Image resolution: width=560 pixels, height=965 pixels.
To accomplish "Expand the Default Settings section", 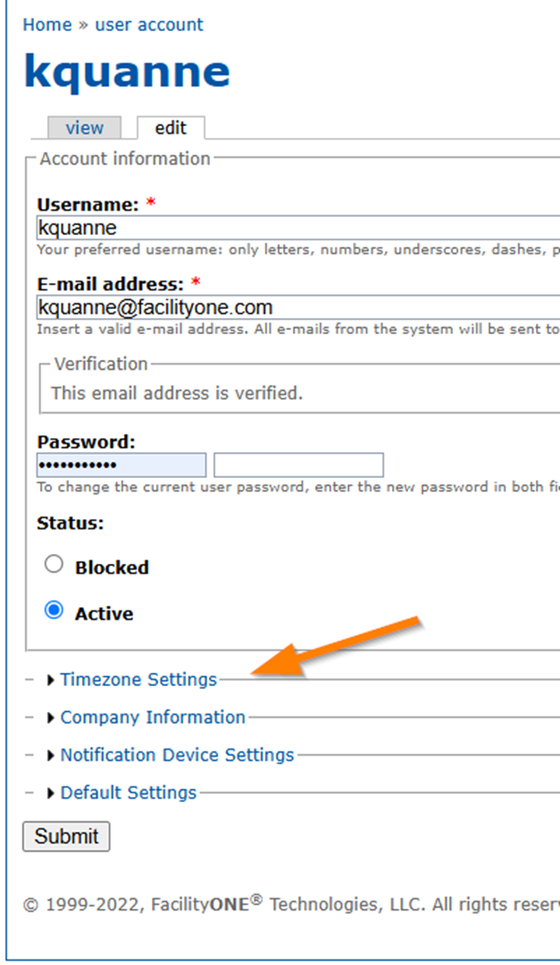I will (128, 792).
